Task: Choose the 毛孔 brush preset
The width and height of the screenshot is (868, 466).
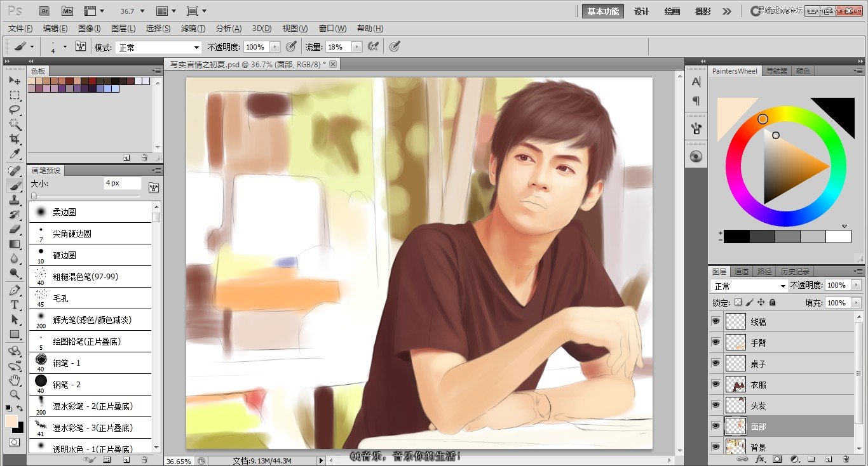Action: click(x=90, y=298)
